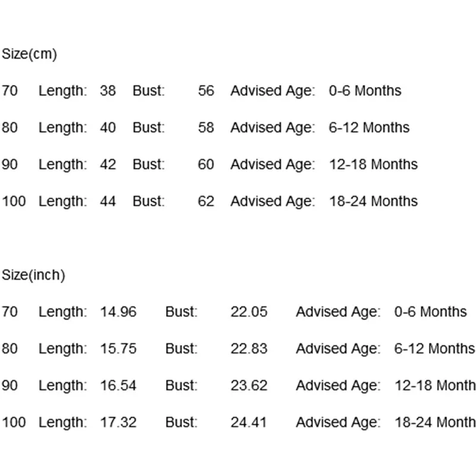The width and height of the screenshot is (476, 476).
Task: Click the bust value 62
Action: pyautogui.click(x=206, y=202)
